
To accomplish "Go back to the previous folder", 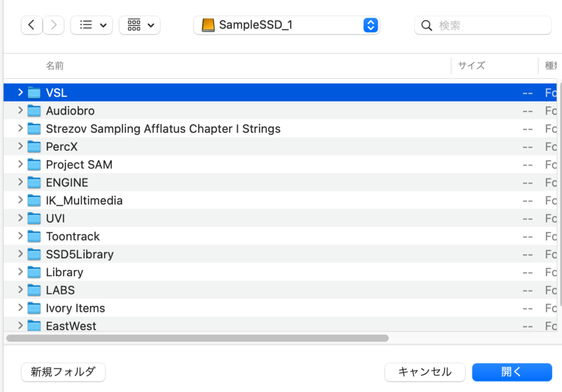I will (x=31, y=25).
